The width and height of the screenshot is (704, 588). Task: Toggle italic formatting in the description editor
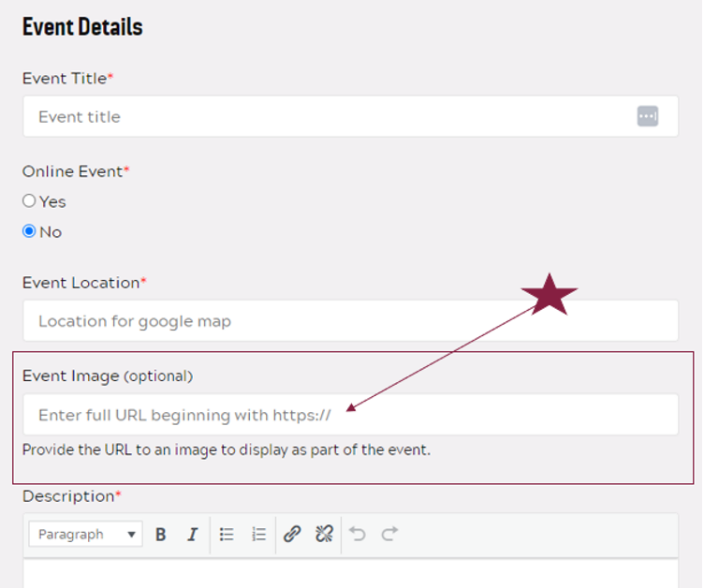[193, 534]
